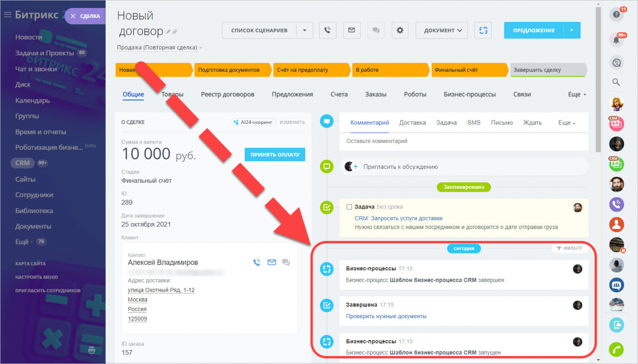Click the chat bubble icon in right sidebar
Screen dimensions: 638x364
tap(617, 63)
